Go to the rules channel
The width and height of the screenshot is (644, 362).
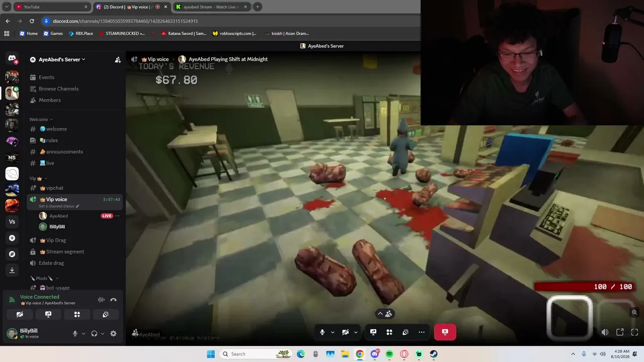click(75, 140)
